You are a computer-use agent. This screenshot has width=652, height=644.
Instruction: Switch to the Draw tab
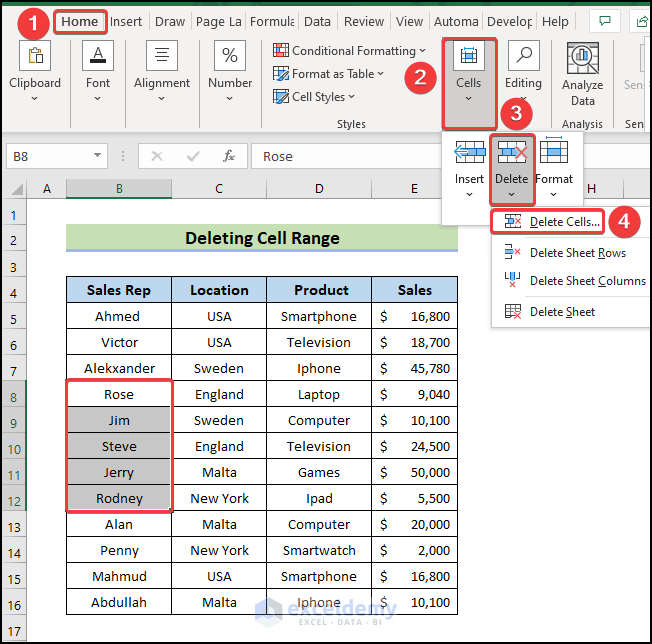click(170, 21)
